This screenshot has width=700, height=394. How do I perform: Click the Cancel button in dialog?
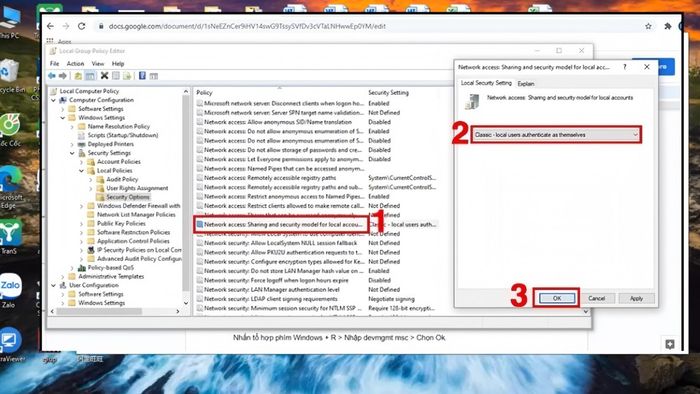click(596, 298)
